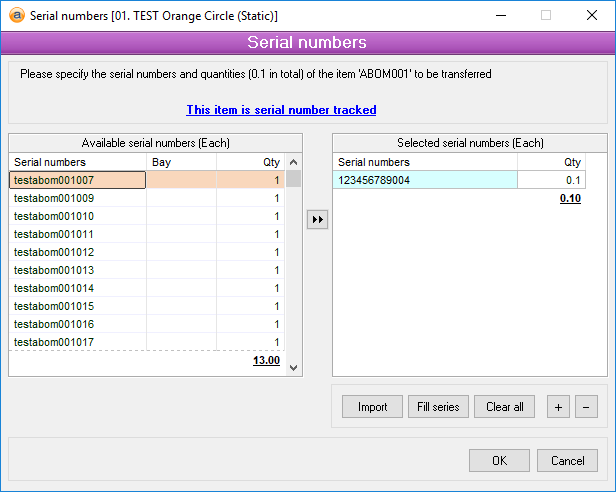Viewport: 616px width, 492px height.
Task: Click the Cancel button
Action: pos(567,460)
